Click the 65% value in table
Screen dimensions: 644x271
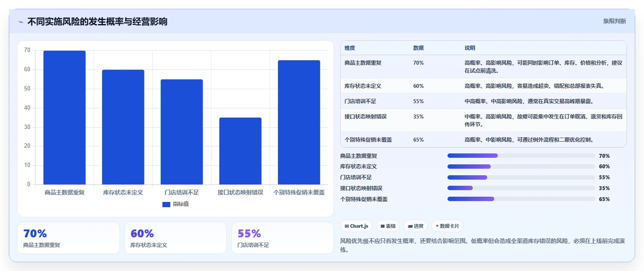tap(419, 140)
